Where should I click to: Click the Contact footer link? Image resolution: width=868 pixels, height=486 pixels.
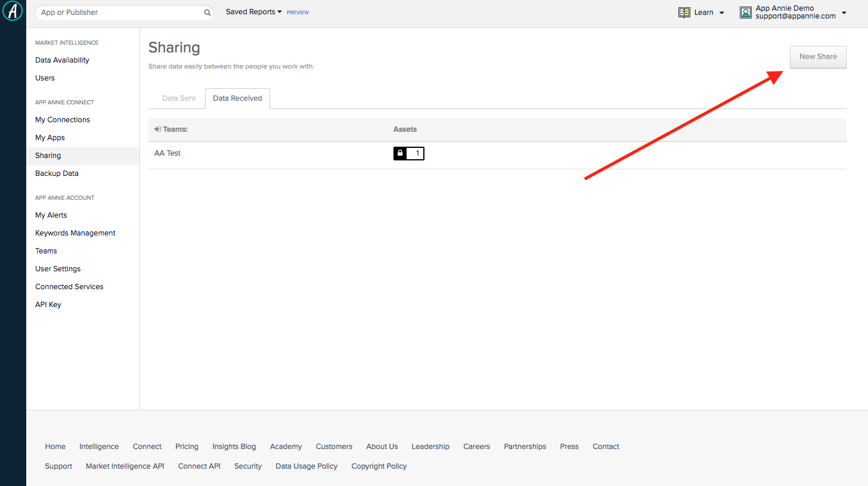(x=606, y=447)
